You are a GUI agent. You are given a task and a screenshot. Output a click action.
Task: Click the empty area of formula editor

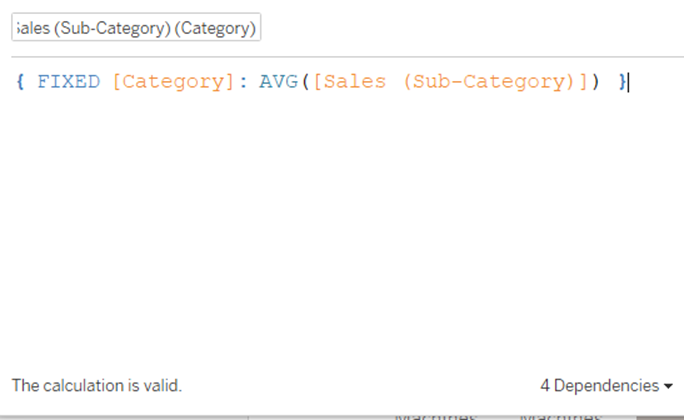tap(340, 230)
